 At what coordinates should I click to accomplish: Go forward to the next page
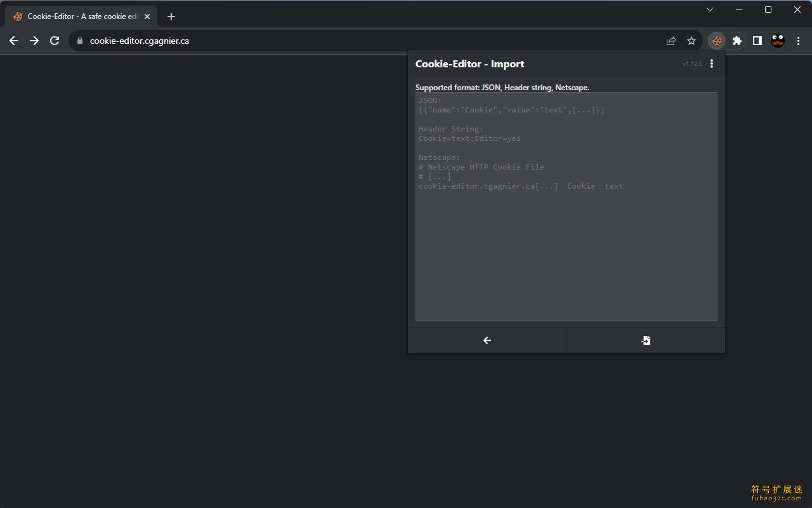(x=34, y=41)
